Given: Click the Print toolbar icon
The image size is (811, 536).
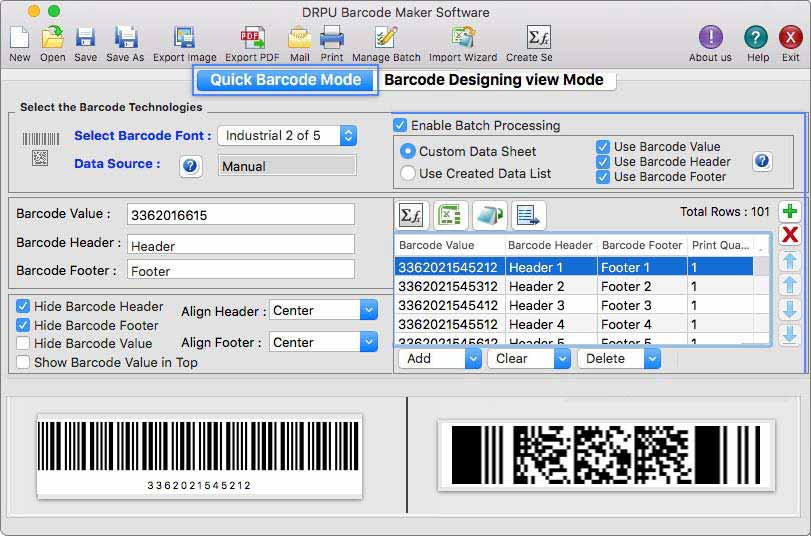Looking at the screenshot, I should pyautogui.click(x=332, y=38).
